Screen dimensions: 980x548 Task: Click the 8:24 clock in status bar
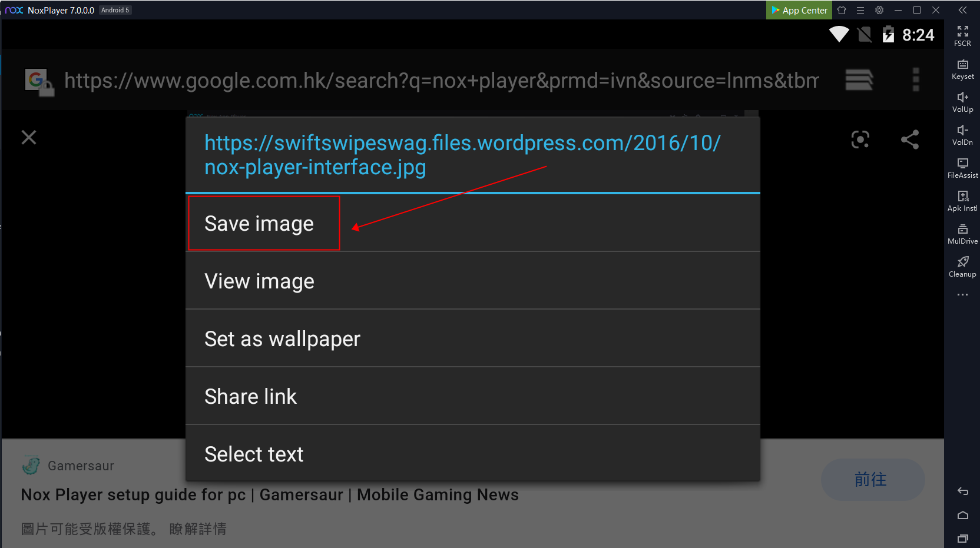tap(918, 35)
